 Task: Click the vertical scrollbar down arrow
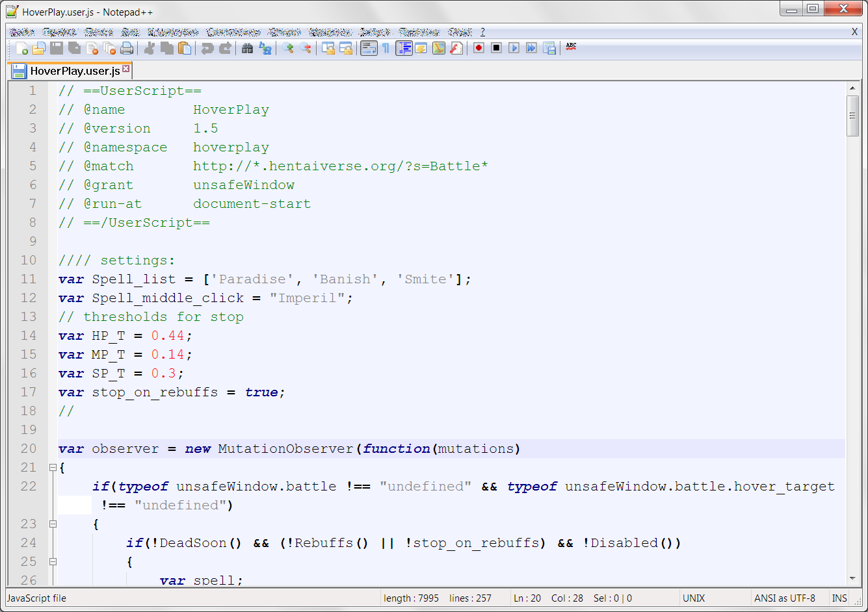(x=852, y=579)
